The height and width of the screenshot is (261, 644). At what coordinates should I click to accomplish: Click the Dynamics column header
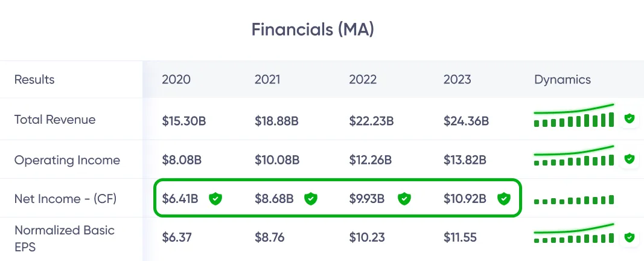(563, 80)
